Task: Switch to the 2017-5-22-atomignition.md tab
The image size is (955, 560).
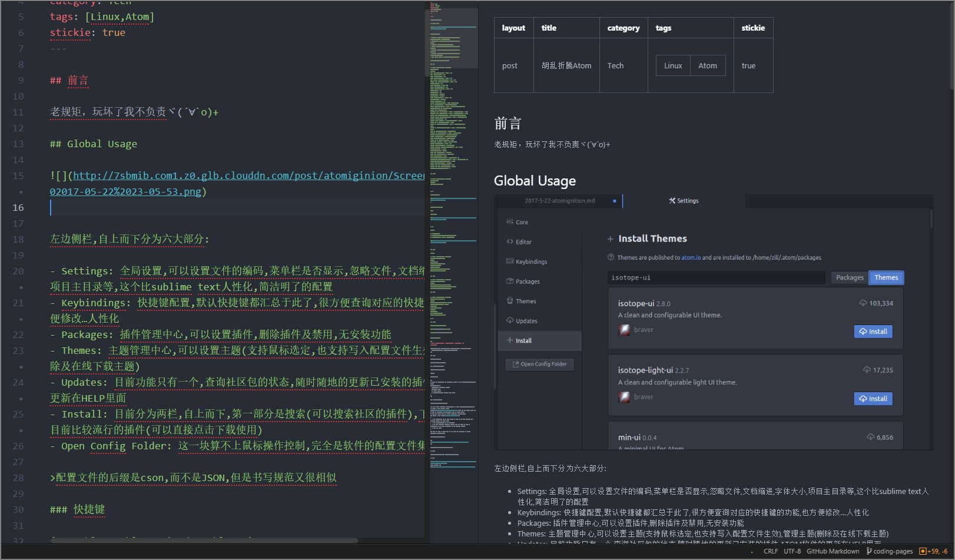Action: tap(559, 201)
